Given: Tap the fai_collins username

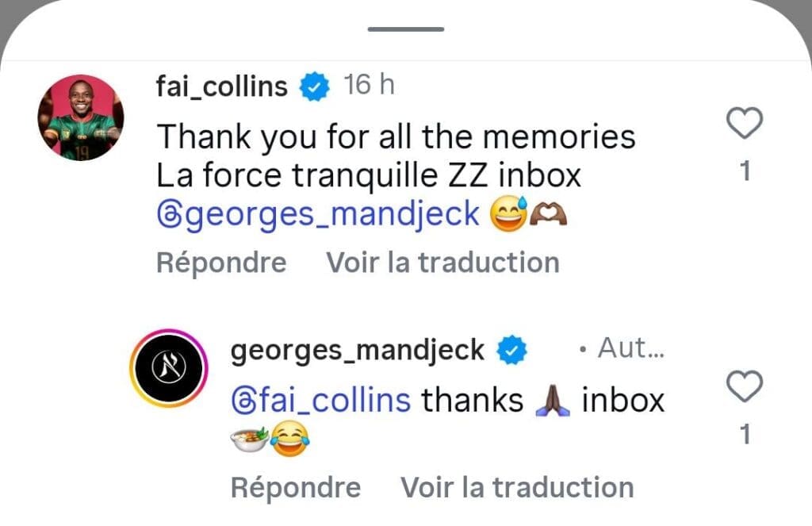Looking at the screenshot, I should coord(222,86).
